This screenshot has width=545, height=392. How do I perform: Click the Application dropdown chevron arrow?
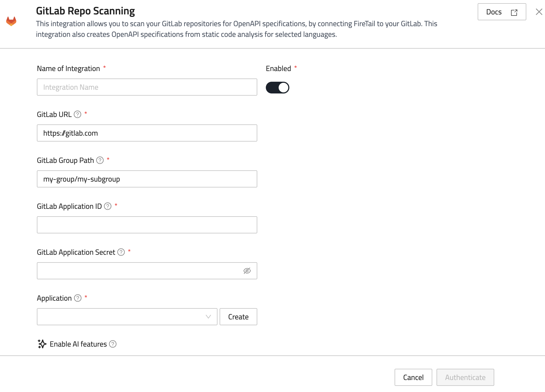click(208, 317)
